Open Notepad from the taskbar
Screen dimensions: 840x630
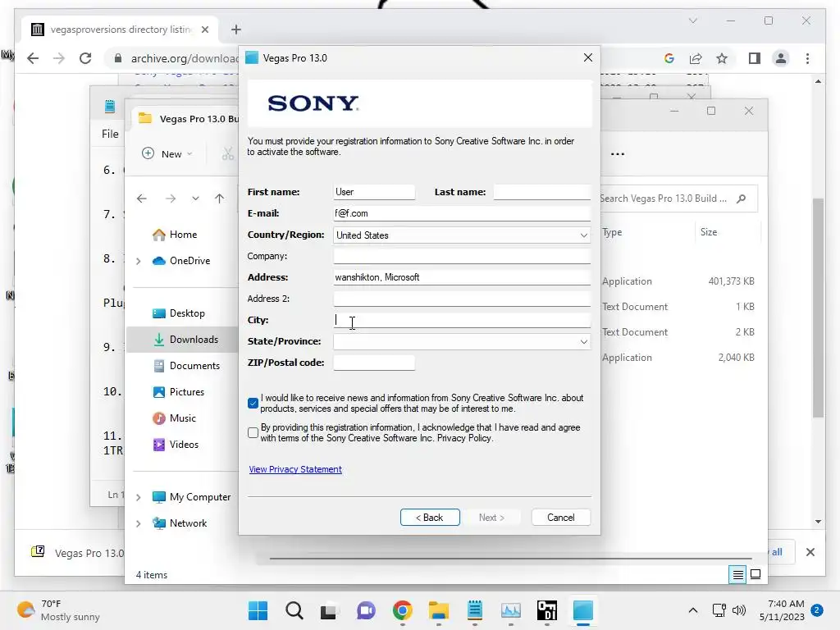tap(475, 610)
